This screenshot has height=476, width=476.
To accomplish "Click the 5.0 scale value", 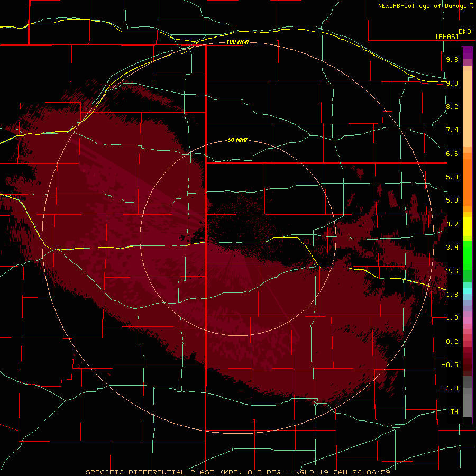I will coord(452,200).
